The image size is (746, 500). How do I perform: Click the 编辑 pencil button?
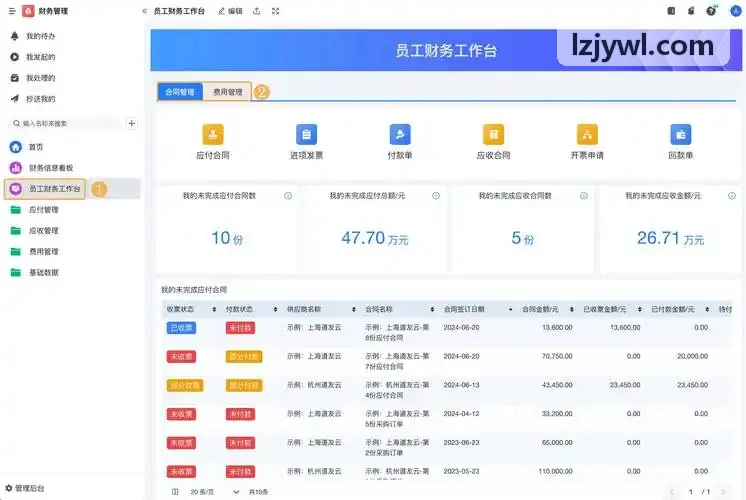pyautogui.click(x=230, y=11)
